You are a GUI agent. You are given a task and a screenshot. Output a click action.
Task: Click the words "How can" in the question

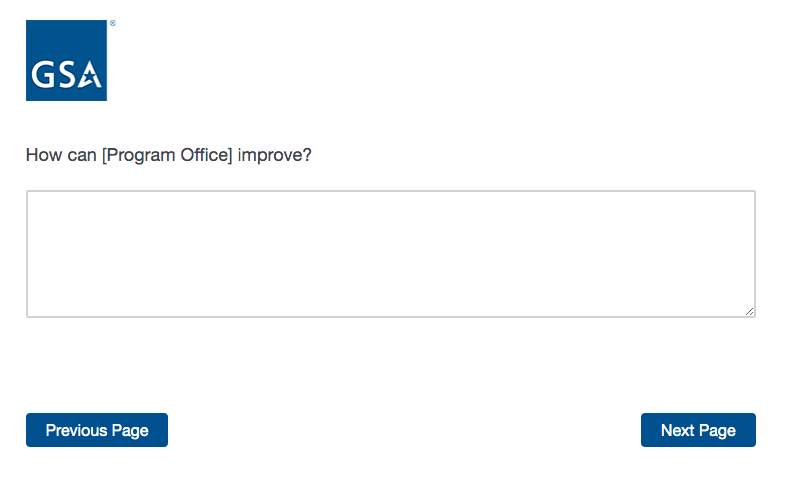click(61, 155)
